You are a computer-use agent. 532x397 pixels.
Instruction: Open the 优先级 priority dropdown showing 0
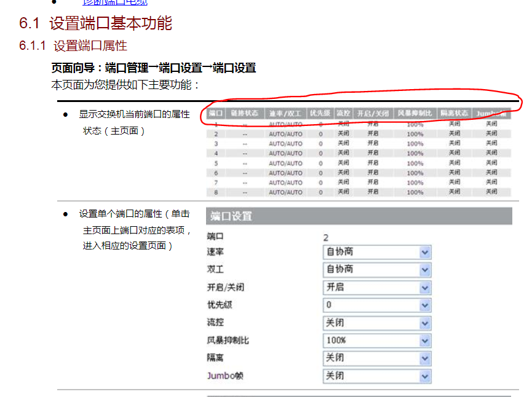click(x=377, y=305)
